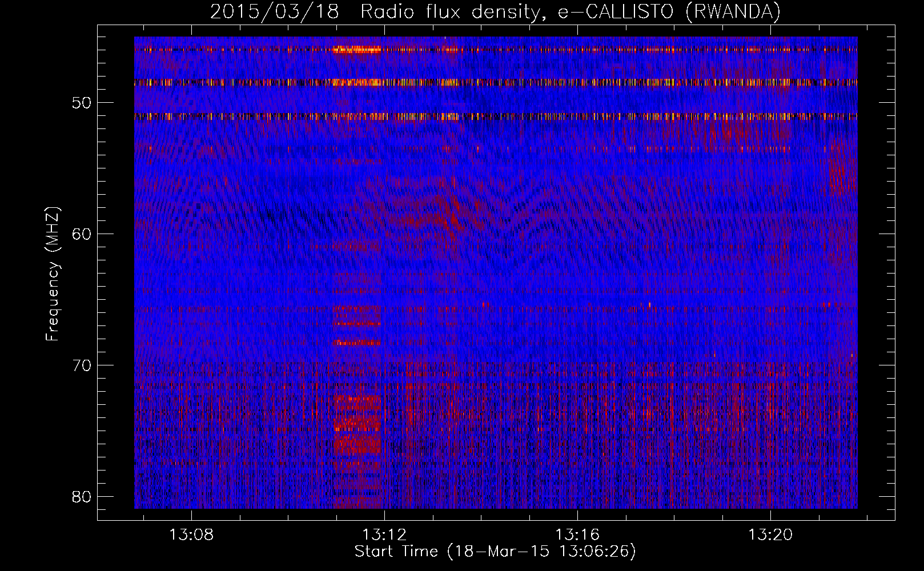
Task: Click the 50 MHz frequency tick label
Action: point(82,103)
